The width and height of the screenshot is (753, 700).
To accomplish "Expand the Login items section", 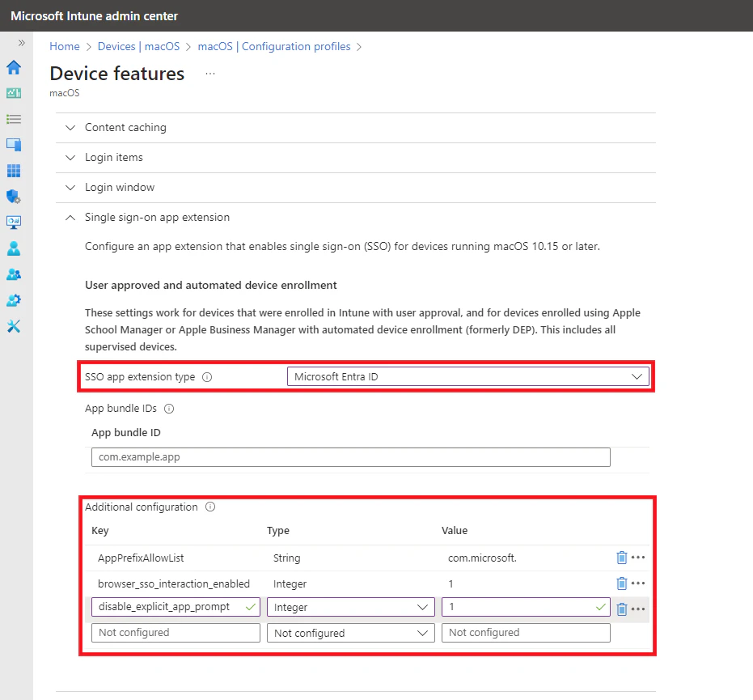I will pyautogui.click(x=355, y=158).
